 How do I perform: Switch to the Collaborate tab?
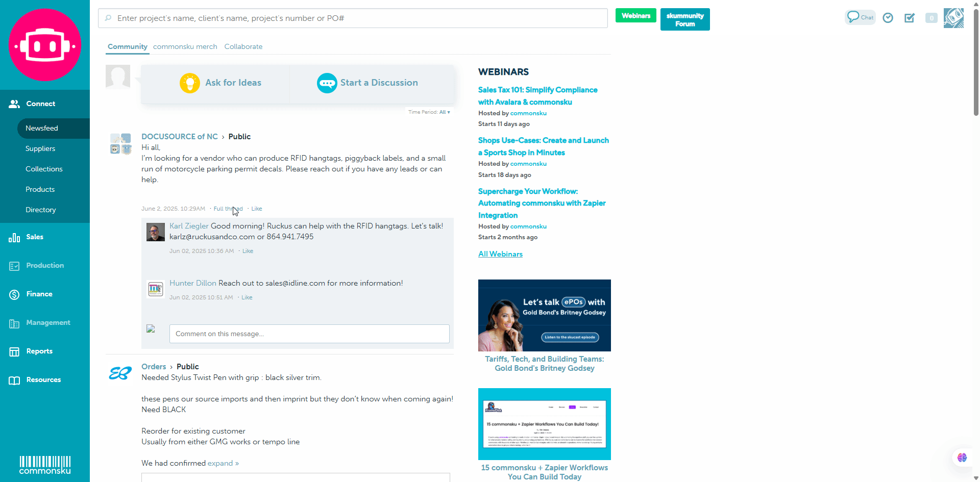[x=243, y=46]
